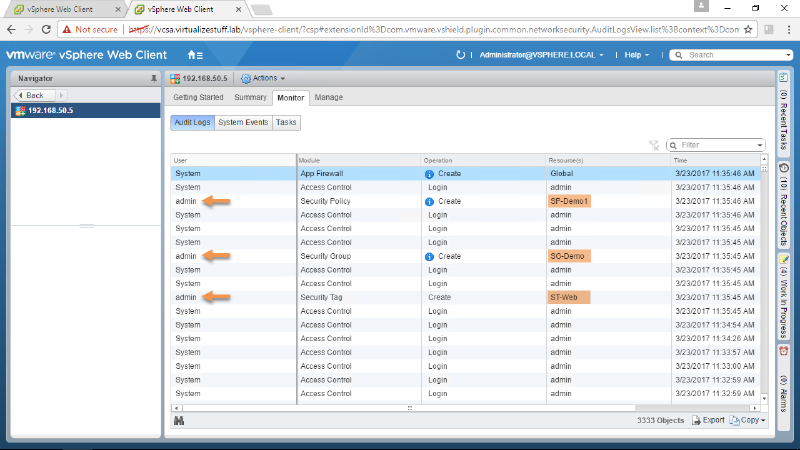
Task: Click the 3/23/2017 11:33:00 AM time cell
Action: click(715, 366)
